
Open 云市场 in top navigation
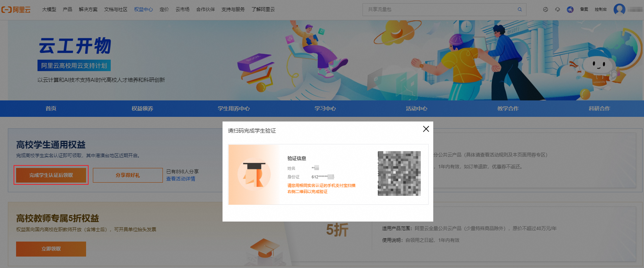pyautogui.click(x=183, y=10)
